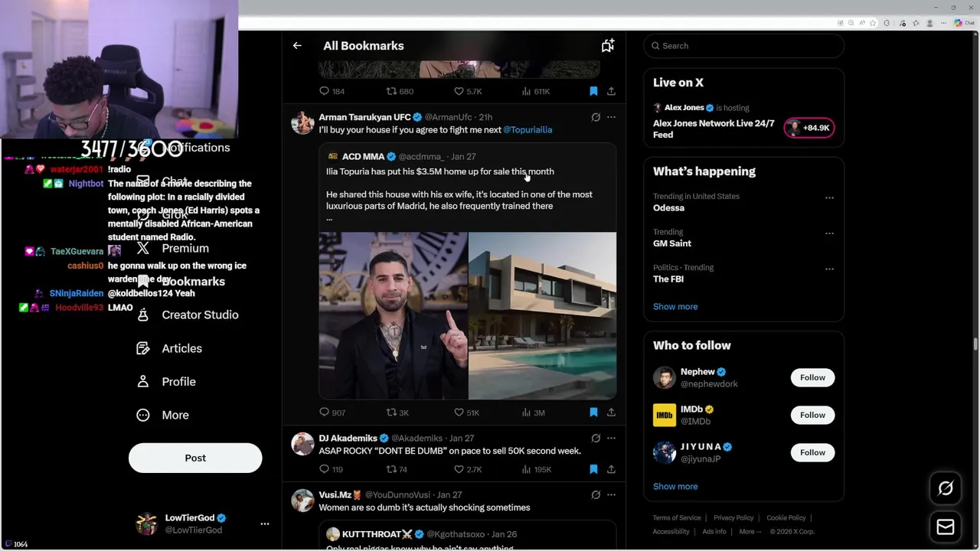Viewport: 980px width, 551px height.
Task: Open Privacy Policy link
Action: (733, 518)
